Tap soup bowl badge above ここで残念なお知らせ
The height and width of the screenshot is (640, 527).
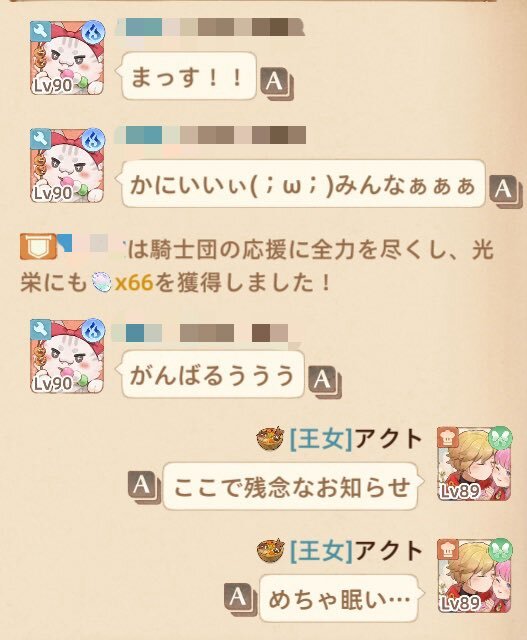click(270, 439)
